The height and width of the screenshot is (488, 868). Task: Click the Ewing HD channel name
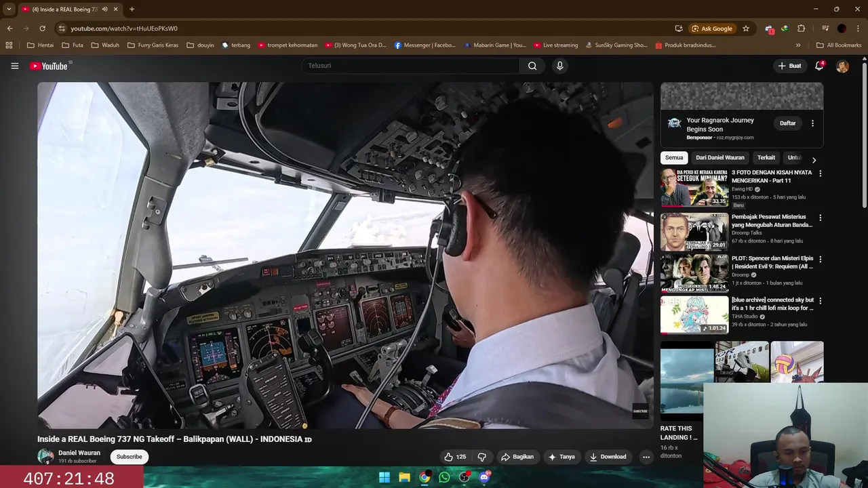(743, 189)
